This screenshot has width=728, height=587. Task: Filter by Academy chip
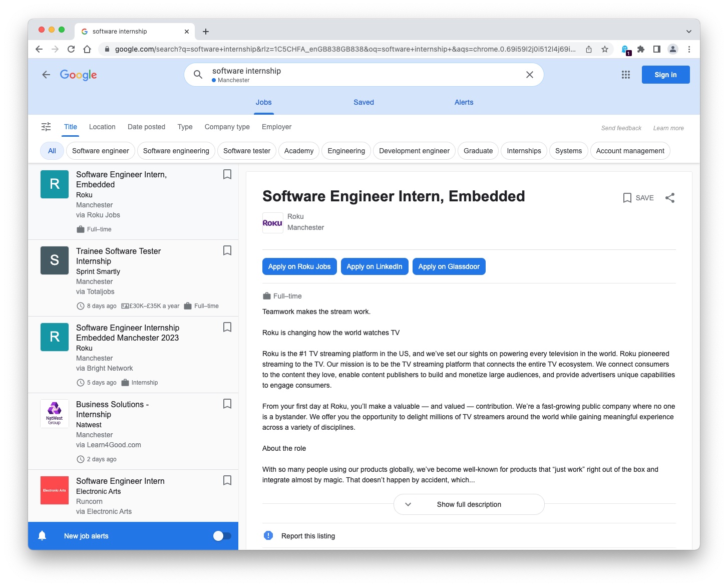tap(299, 151)
